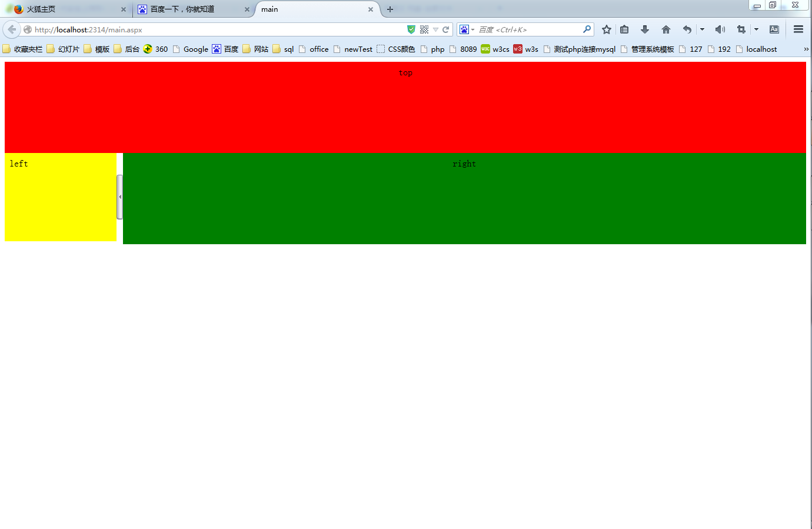
Task: Show more bookmarks chevron
Action: pyautogui.click(x=806, y=49)
